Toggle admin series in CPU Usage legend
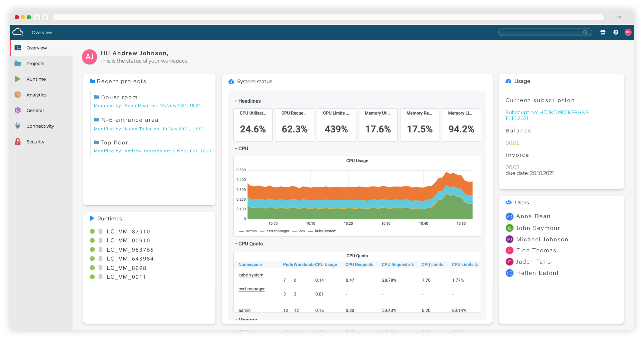644x340 pixels. pos(251,231)
